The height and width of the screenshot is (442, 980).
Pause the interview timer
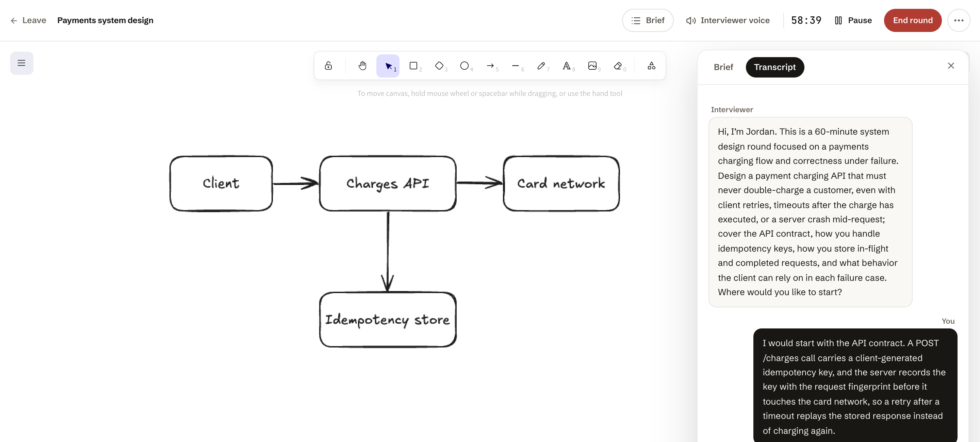(x=853, y=20)
